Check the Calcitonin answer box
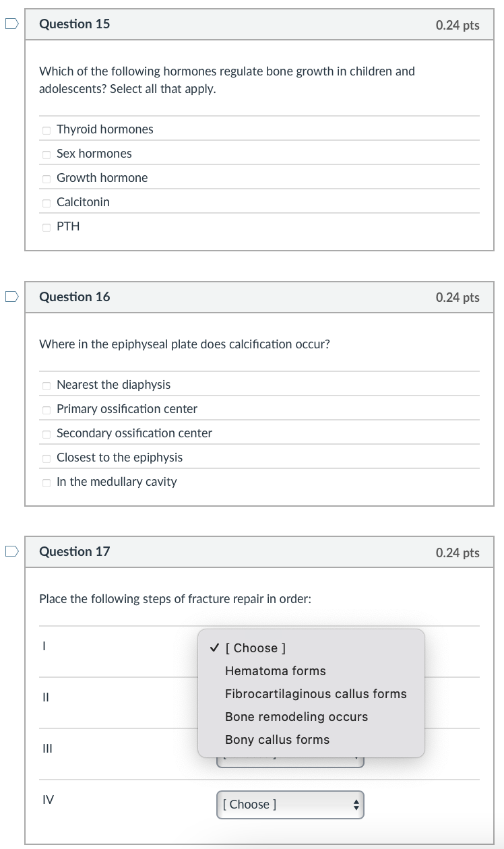 tap(46, 203)
